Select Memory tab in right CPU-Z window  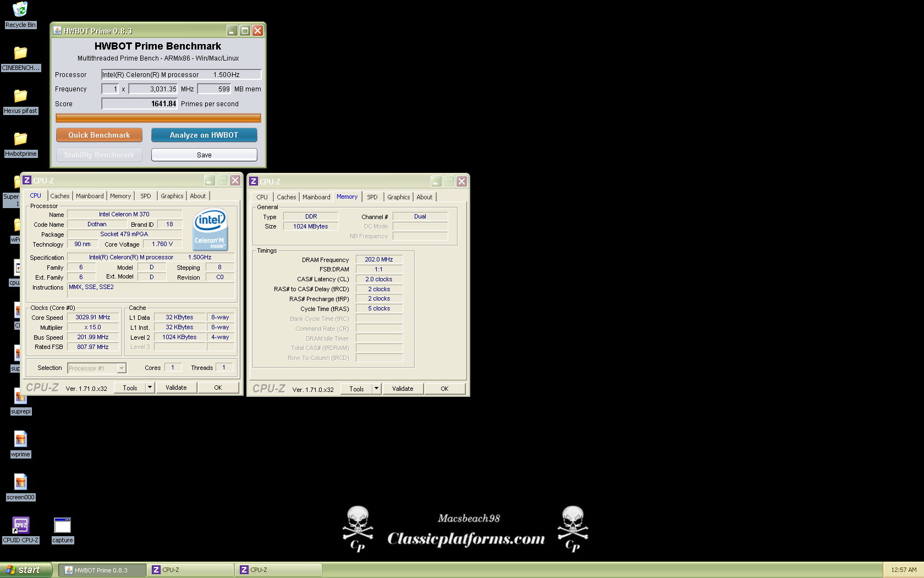pos(347,197)
